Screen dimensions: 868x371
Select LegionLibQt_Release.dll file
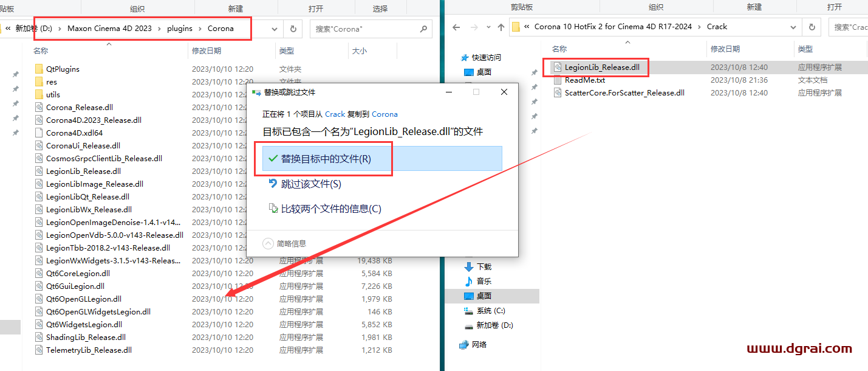(87, 196)
